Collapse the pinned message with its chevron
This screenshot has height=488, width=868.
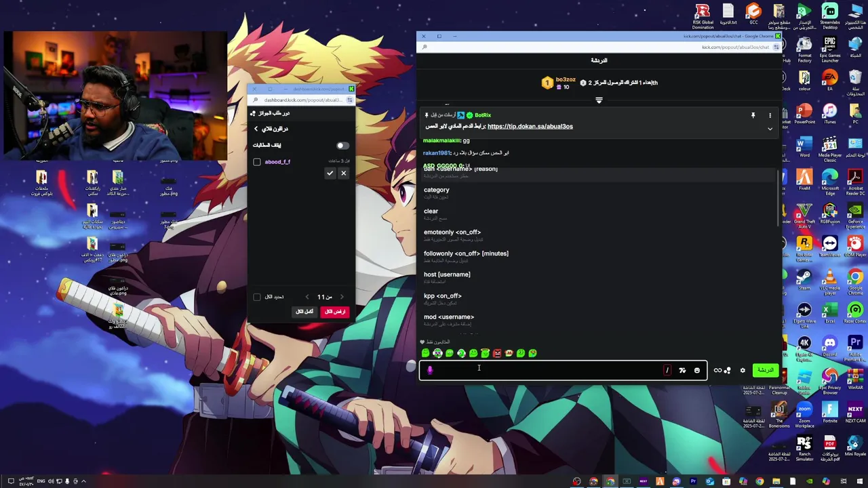770,129
